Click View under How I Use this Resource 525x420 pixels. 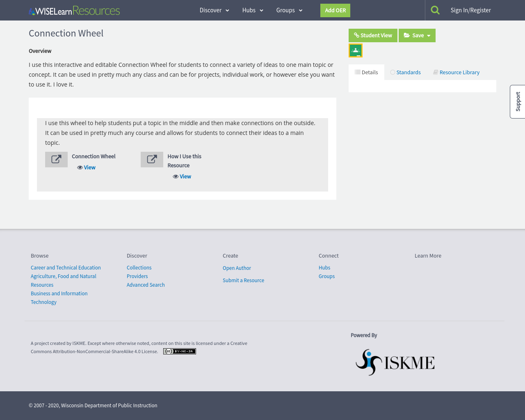[x=182, y=176]
